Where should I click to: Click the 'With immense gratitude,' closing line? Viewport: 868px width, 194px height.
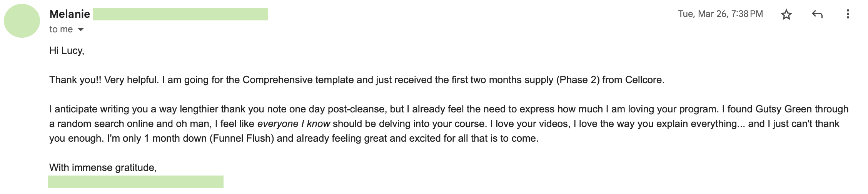(x=103, y=167)
